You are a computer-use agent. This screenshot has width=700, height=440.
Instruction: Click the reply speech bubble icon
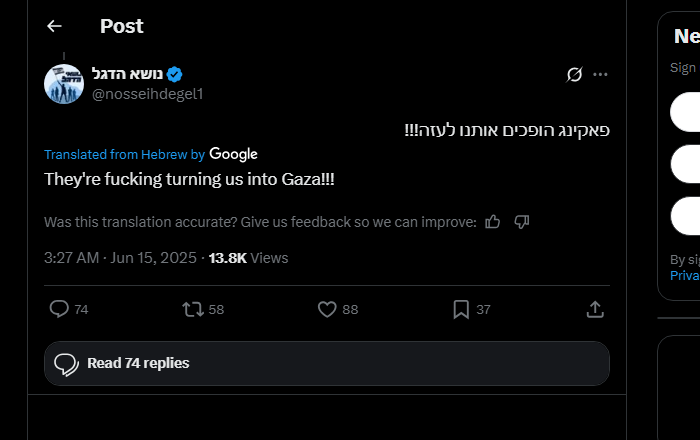[59, 309]
